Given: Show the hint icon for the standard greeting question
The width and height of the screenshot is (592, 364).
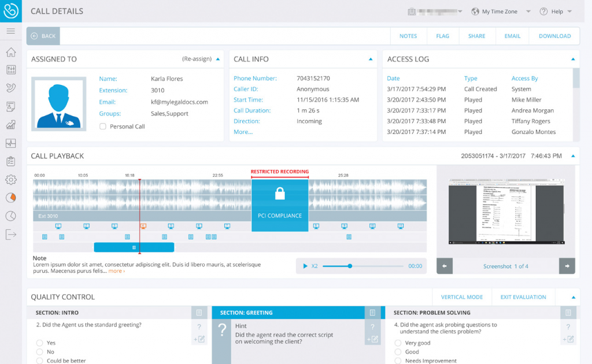Looking at the screenshot, I should (x=199, y=327).
